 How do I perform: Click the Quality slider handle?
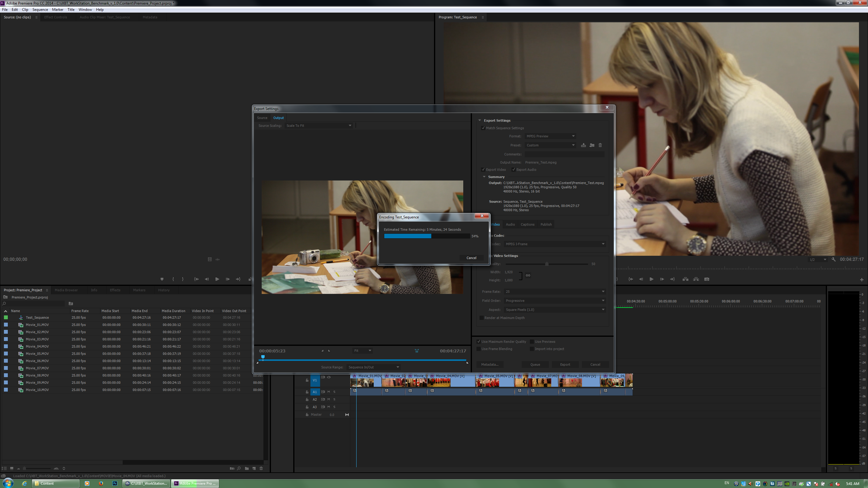[546, 264]
